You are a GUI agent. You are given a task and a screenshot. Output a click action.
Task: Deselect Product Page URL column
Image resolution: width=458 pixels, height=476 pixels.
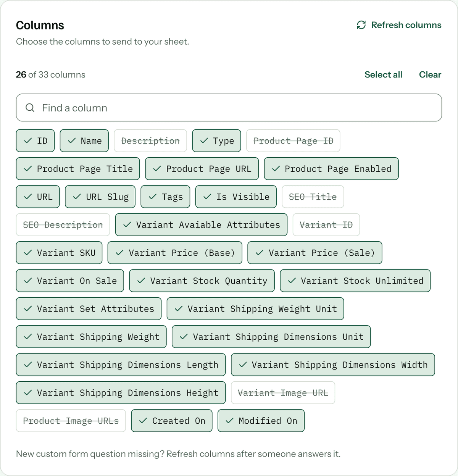[202, 169]
